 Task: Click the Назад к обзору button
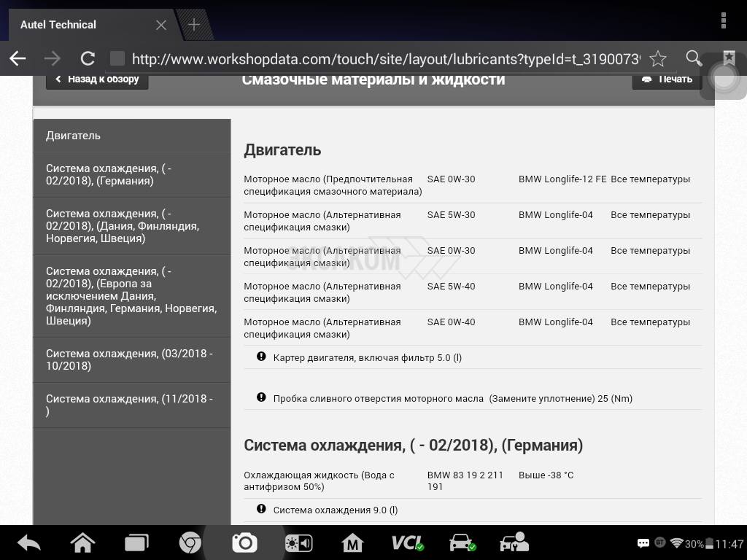(x=97, y=79)
